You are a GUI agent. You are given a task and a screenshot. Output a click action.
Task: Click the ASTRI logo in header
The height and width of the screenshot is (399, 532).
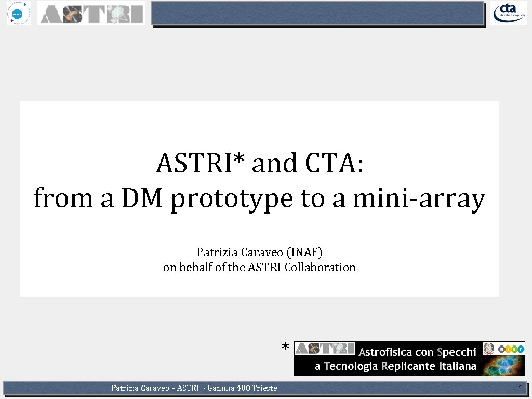point(91,14)
